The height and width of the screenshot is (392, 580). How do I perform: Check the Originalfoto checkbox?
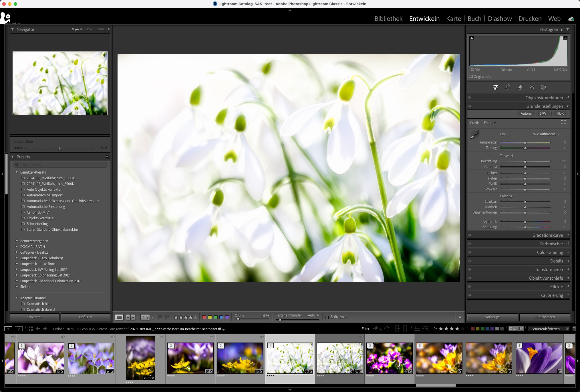(471, 77)
